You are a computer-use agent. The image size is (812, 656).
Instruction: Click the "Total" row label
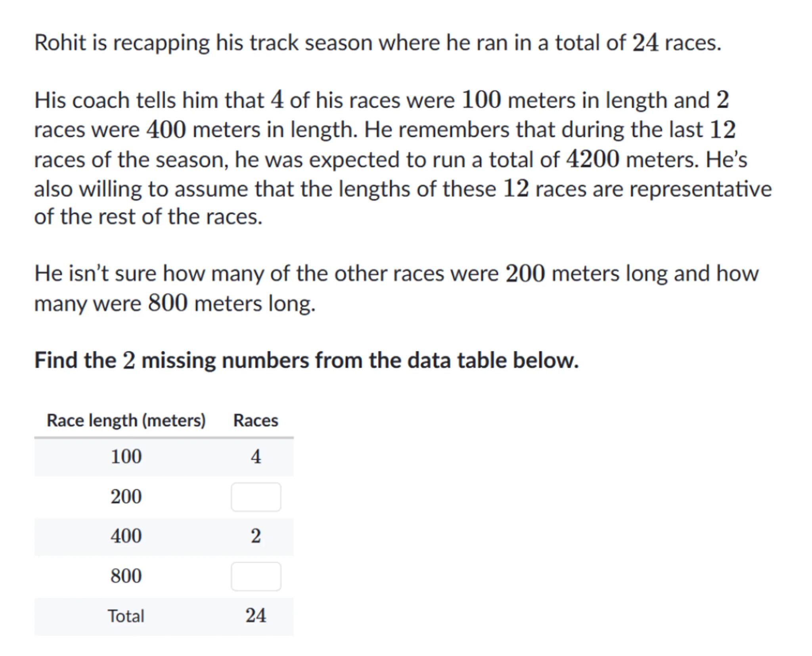pyautogui.click(x=126, y=616)
